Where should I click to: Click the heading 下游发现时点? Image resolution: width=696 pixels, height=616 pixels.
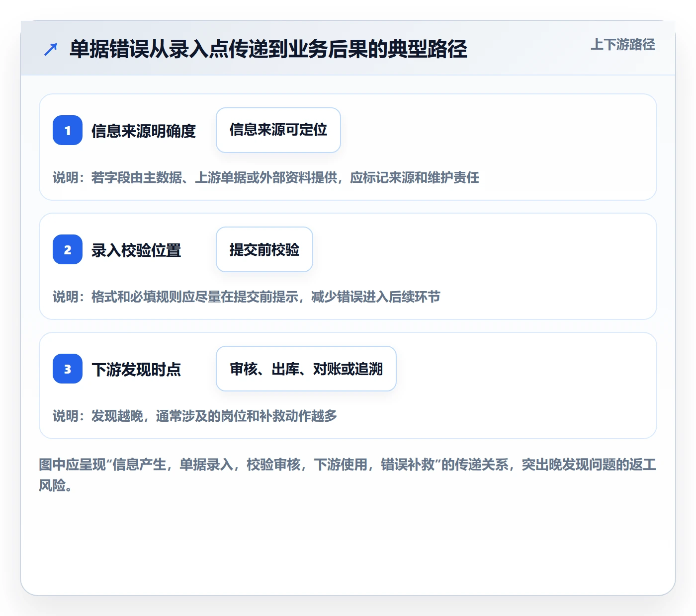pyautogui.click(x=136, y=370)
